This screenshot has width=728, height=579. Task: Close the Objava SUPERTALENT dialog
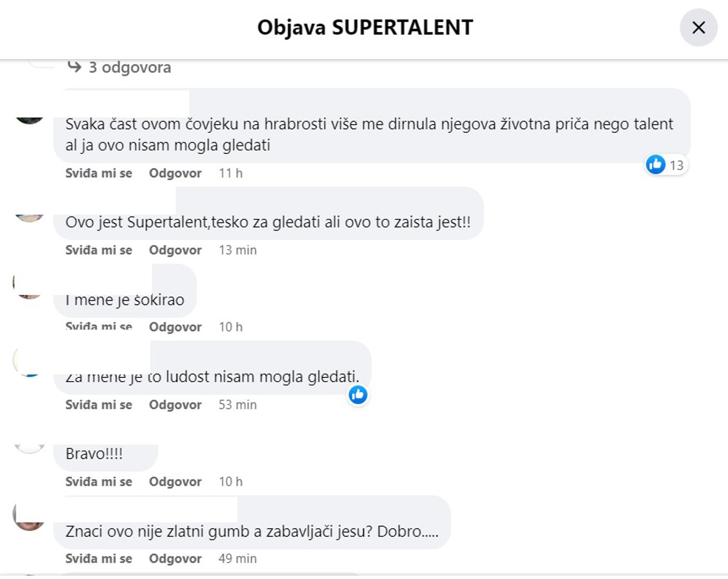point(698,28)
